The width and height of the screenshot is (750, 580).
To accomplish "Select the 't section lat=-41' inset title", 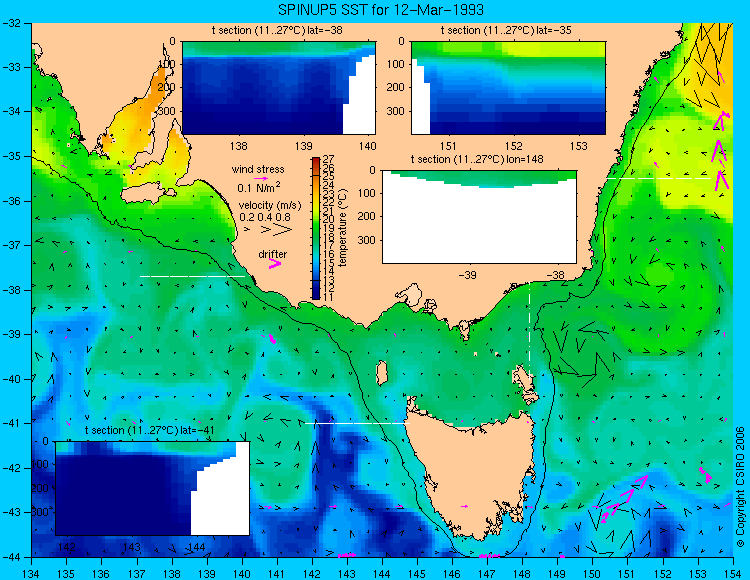I will tap(149, 430).
